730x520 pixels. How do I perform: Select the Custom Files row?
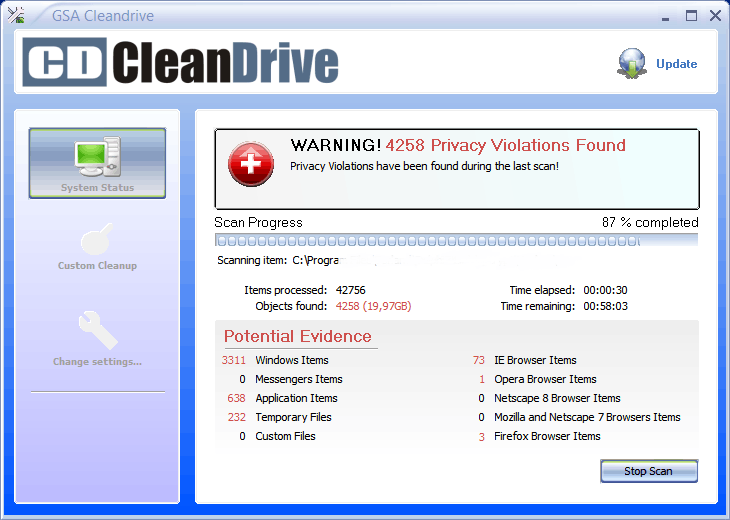[x=277, y=436]
